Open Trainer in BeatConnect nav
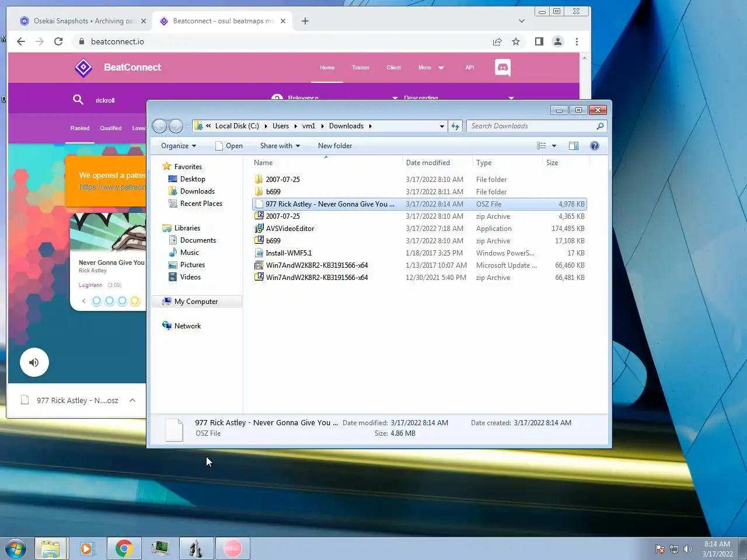This screenshot has width=747, height=560. pos(361,68)
